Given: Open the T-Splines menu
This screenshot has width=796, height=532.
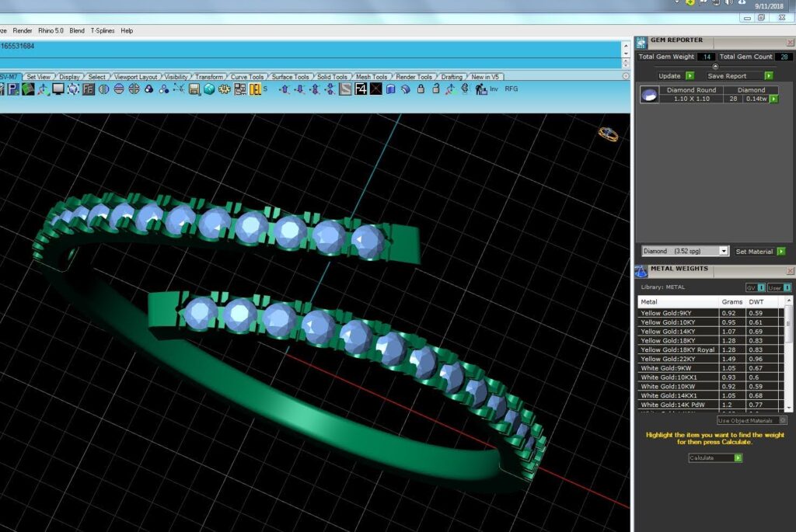Looking at the screenshot, I should pos(103,30).
